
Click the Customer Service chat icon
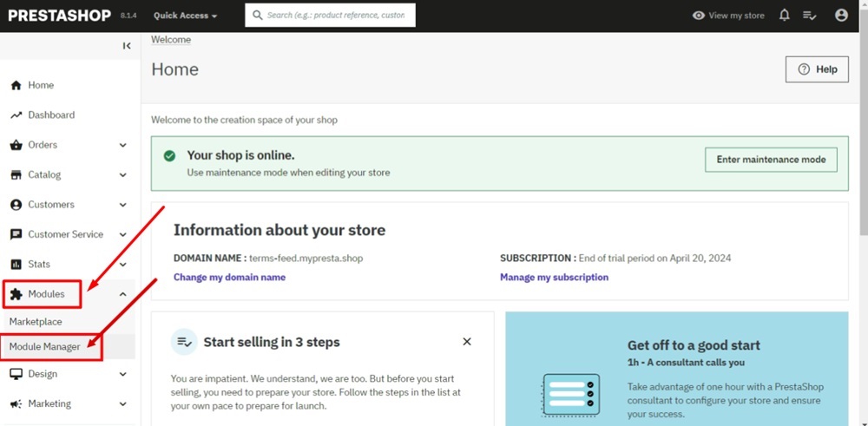point(16,234)
